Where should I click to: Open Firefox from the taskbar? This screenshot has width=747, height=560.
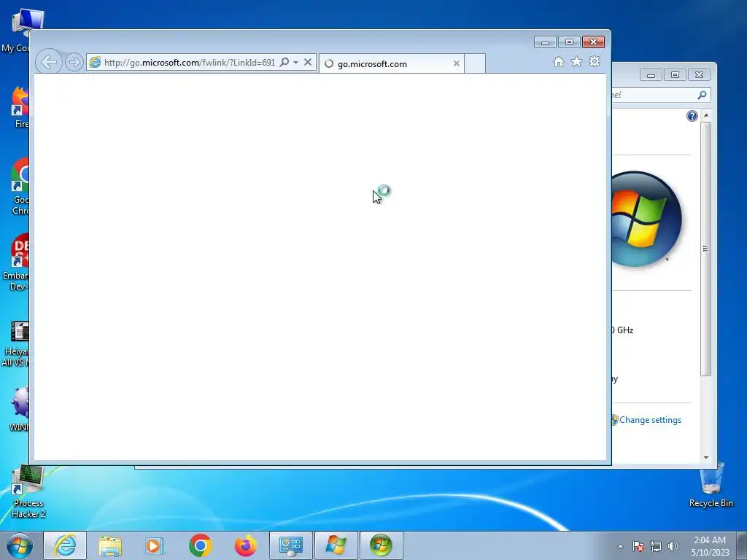(245, 545)
